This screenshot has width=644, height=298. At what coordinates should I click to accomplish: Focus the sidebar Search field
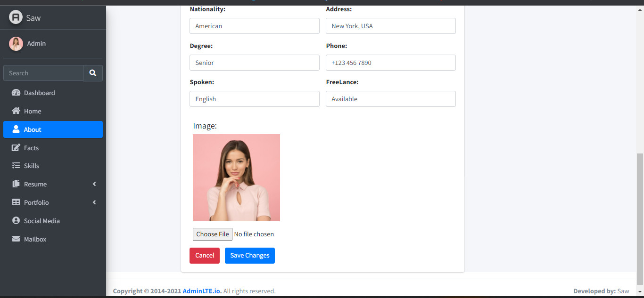click(x=43, y=73)
